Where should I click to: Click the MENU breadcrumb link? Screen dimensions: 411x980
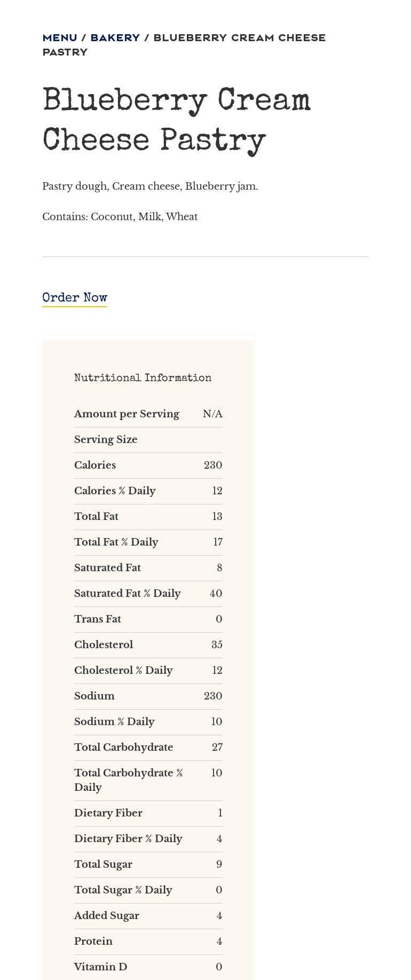60,38
